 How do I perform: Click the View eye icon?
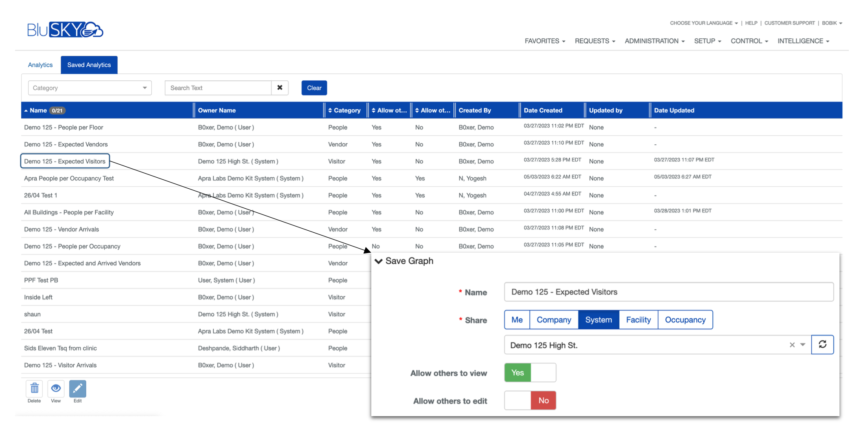(56, 388)
